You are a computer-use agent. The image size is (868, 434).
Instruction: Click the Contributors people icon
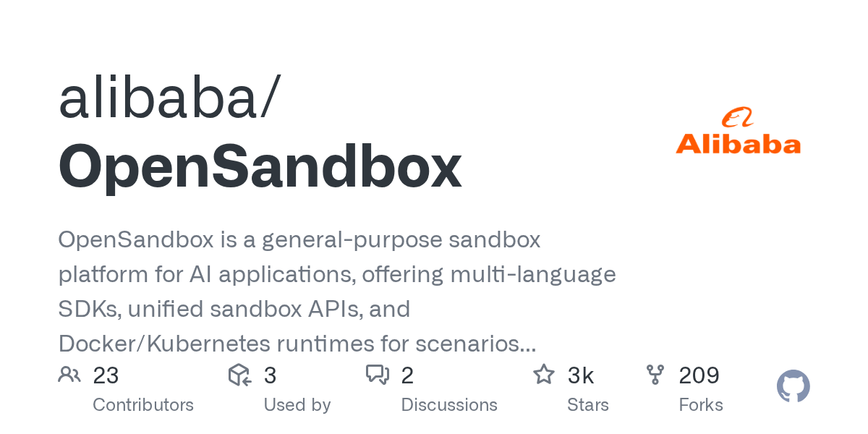[x=69, y=375]
